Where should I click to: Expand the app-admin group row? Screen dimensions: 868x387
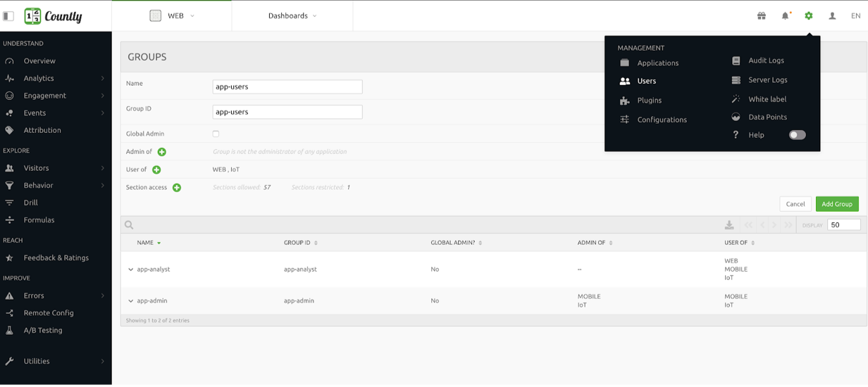[131, 301]
